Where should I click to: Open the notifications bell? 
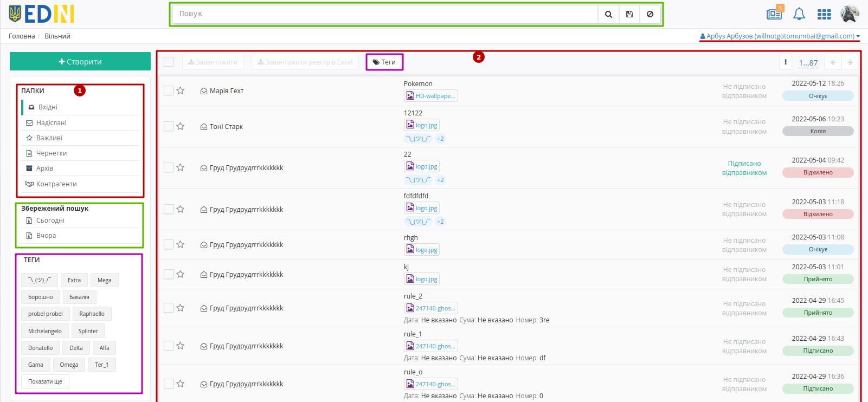[x=799, y=14]
